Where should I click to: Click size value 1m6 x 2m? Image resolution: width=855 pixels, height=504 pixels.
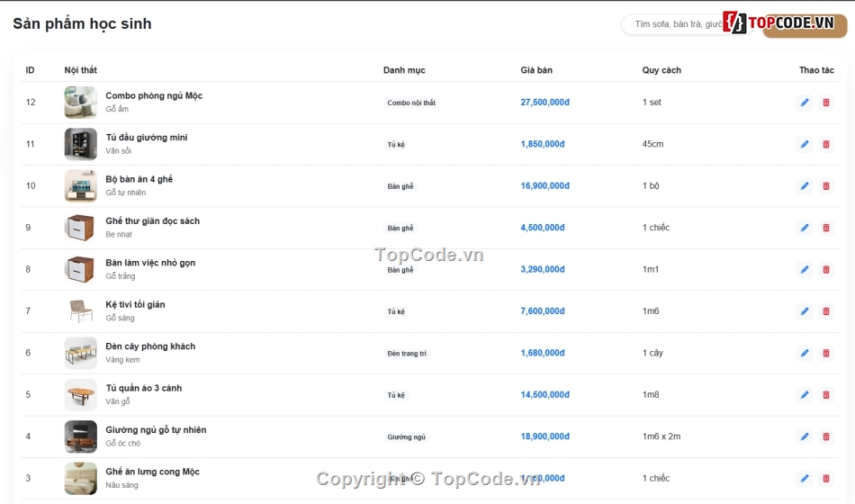(x=661, y=436)
